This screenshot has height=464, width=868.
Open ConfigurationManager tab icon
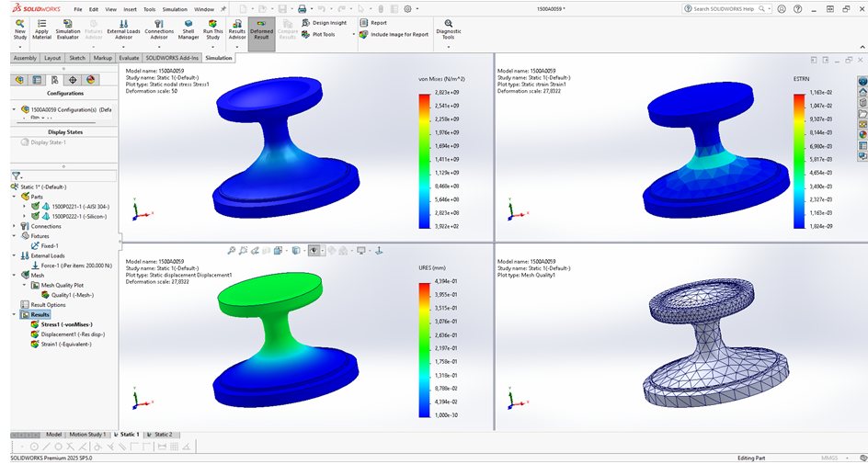coord(55,80)
